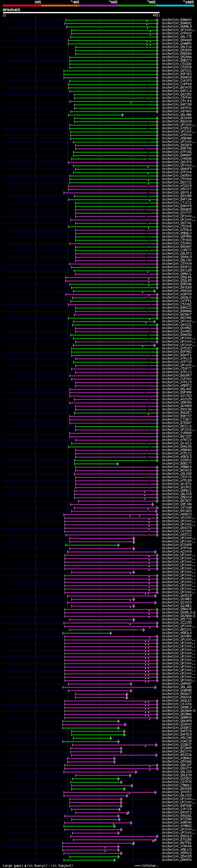The height and width of the screenshot is (868, 197).
Task: Click the UniRef100_A7NTZ0 label
Action: click(x=177, y=440)
